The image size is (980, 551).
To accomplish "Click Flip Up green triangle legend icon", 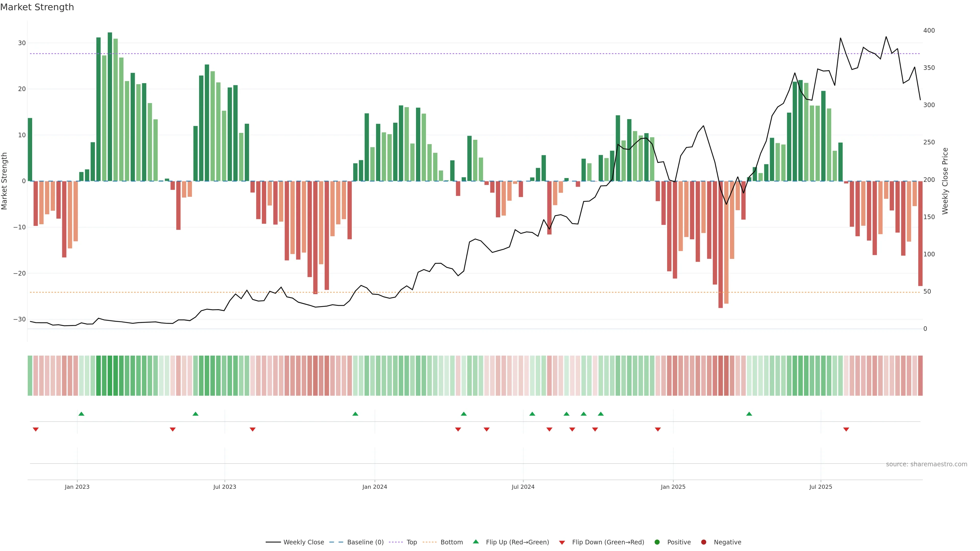I will (x=475, y=542).
